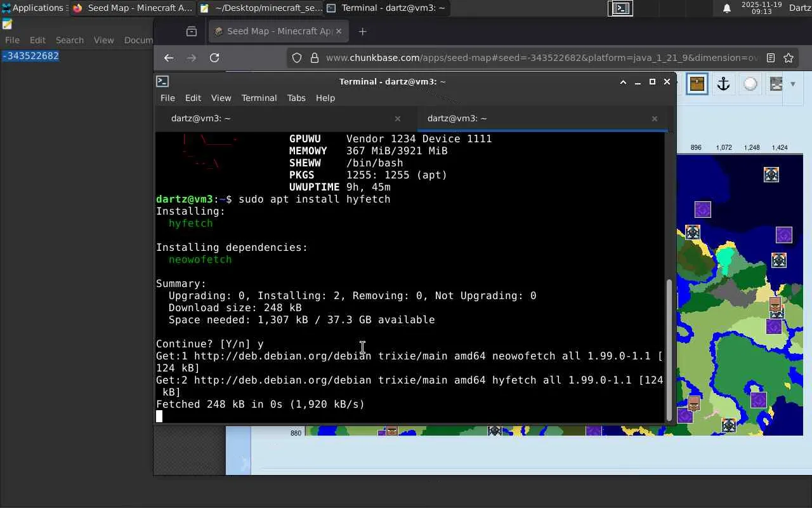Click the topmost dark structure marker on map
The height and width of the screenshot is (508, 812).
click(x=771, y=175)
